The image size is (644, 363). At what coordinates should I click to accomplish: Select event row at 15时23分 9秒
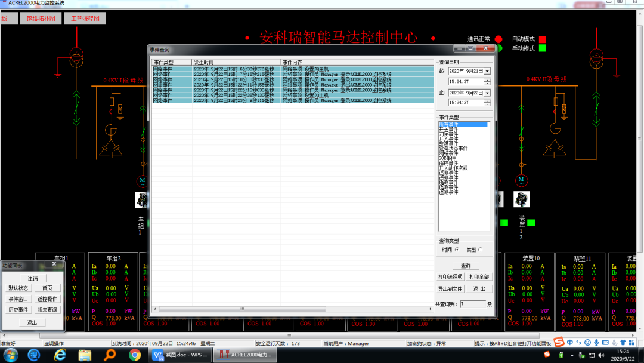[x=293, y=100]
